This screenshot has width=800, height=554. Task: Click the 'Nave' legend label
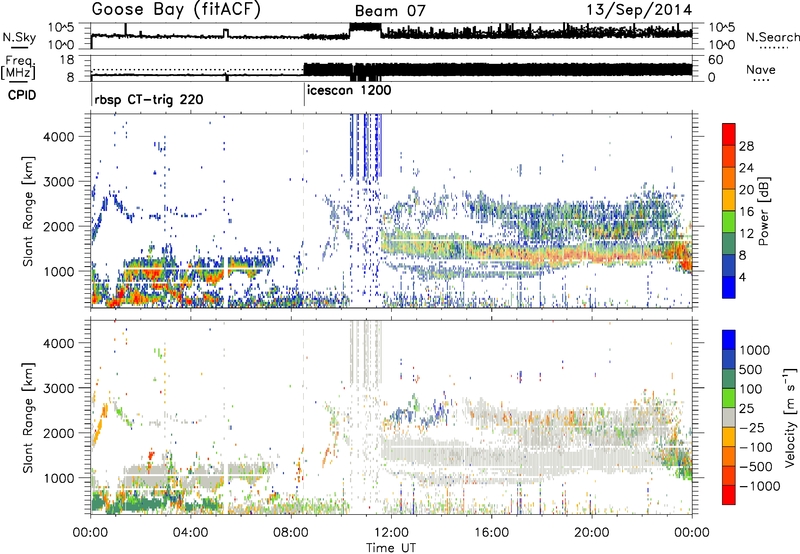761,69
